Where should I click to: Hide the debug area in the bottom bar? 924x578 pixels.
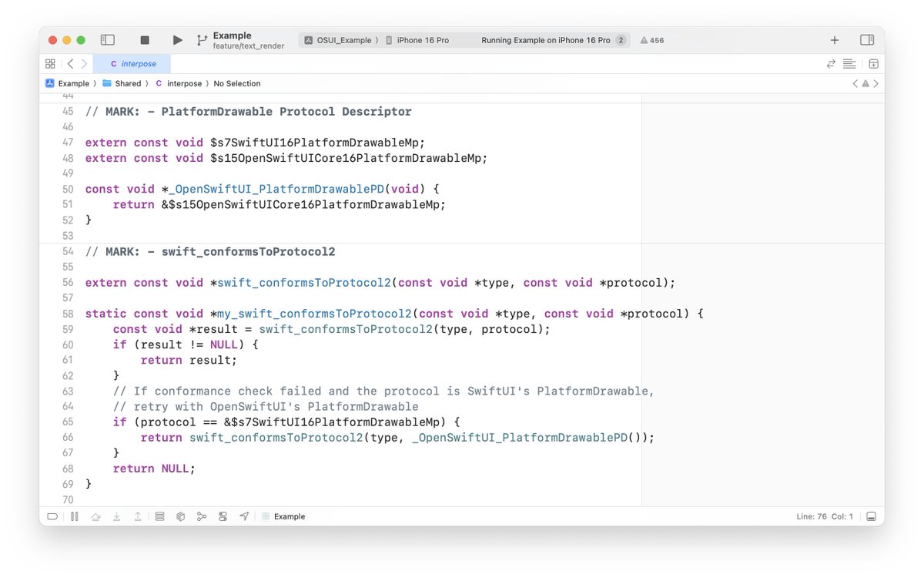coord(52,516)
